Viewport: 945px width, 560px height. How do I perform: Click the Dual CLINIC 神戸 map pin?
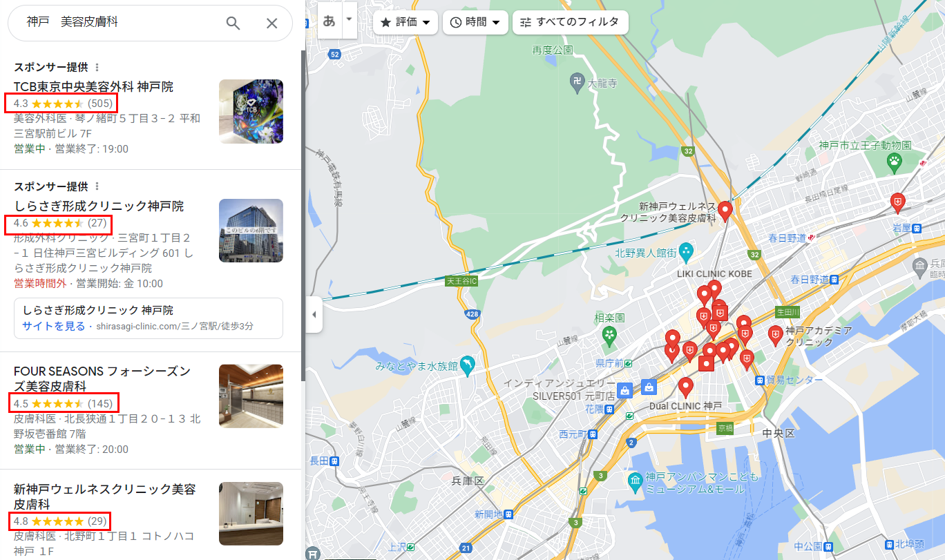click(685, 387)
